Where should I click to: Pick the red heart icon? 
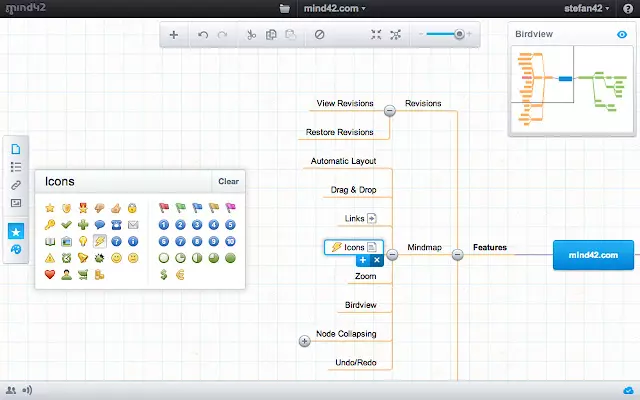(49, 274)
